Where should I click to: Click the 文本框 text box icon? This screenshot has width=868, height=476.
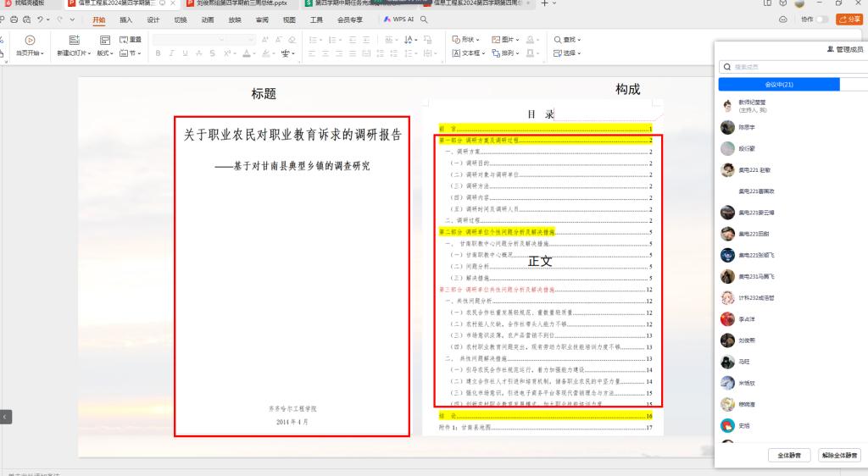pyautogui.click(x=466, y=53)
